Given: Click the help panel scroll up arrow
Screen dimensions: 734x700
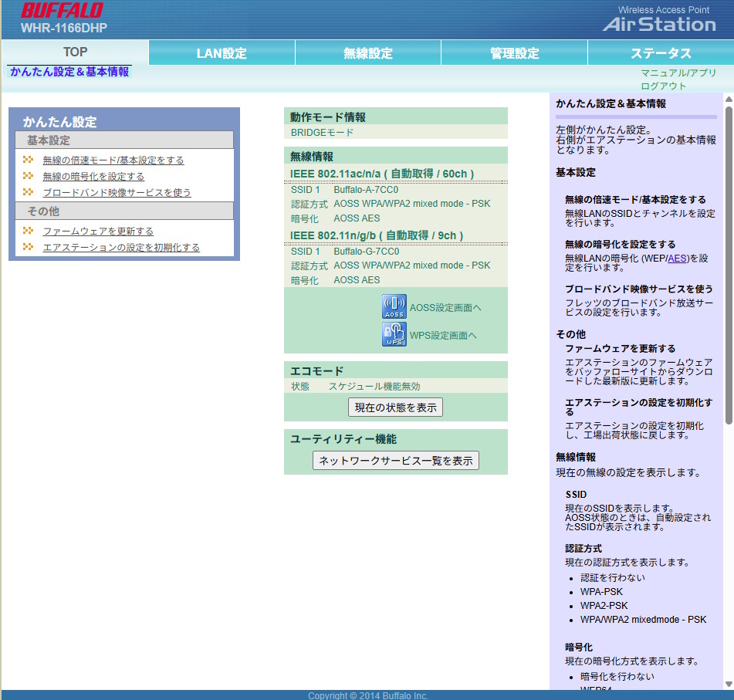Looking at the screenshot, I should 729,100.
